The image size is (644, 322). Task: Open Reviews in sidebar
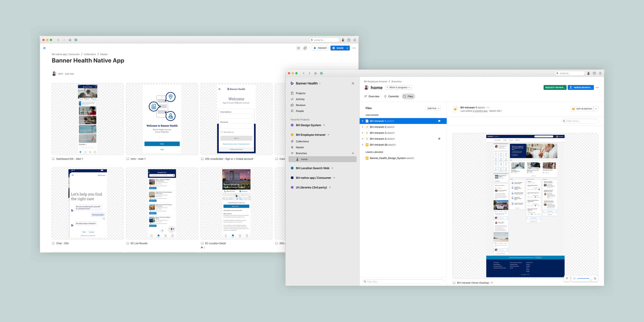coord(300,105)
